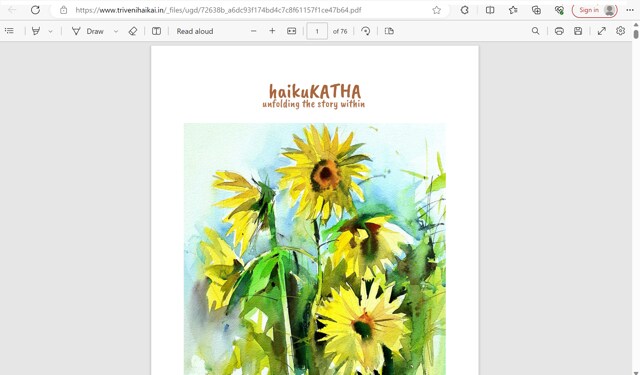Click 'unfolding the story within' subtitle
The image size is (640, 375).
tap(313, 104)
